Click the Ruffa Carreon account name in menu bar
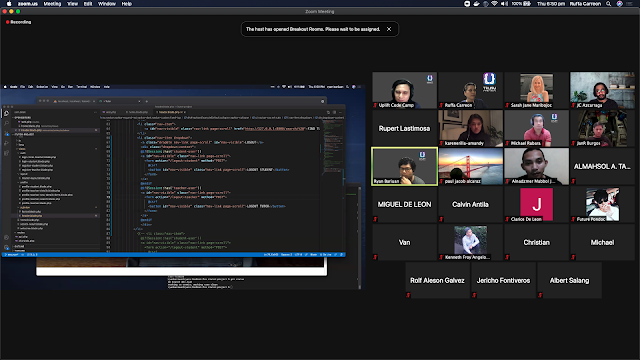This screenshot has height=360, width=640. [585, 4]
